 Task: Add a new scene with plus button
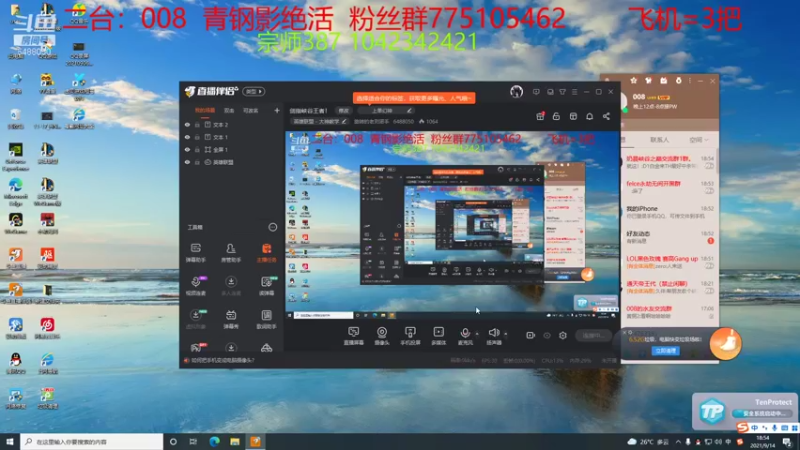[x=277, y=110]
